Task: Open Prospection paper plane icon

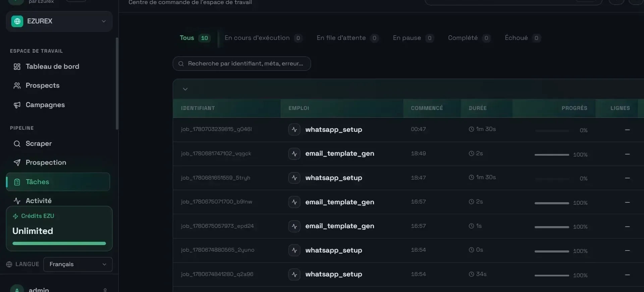Action: tap(17, 162)
